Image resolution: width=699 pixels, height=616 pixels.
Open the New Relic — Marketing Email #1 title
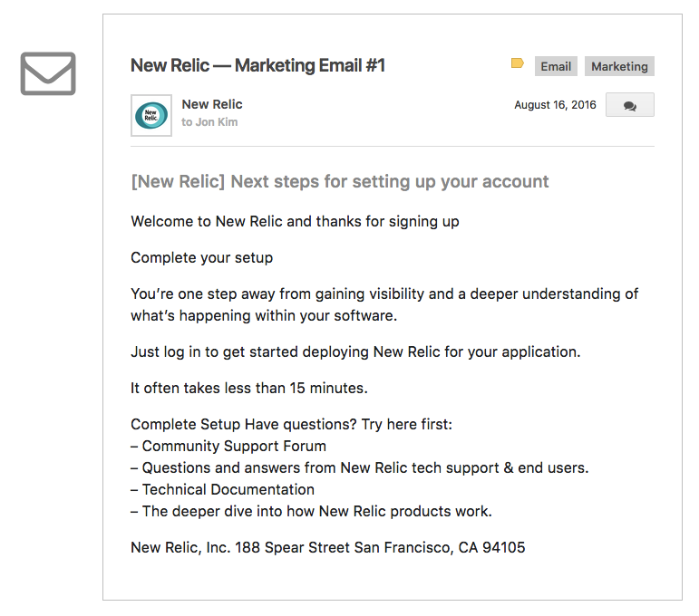point(257,65)
